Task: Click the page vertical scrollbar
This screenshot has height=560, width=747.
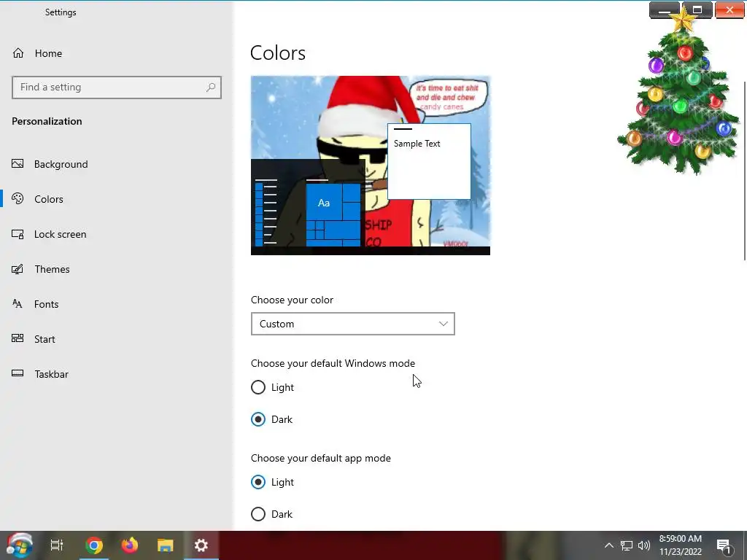Action: point(744,171)
